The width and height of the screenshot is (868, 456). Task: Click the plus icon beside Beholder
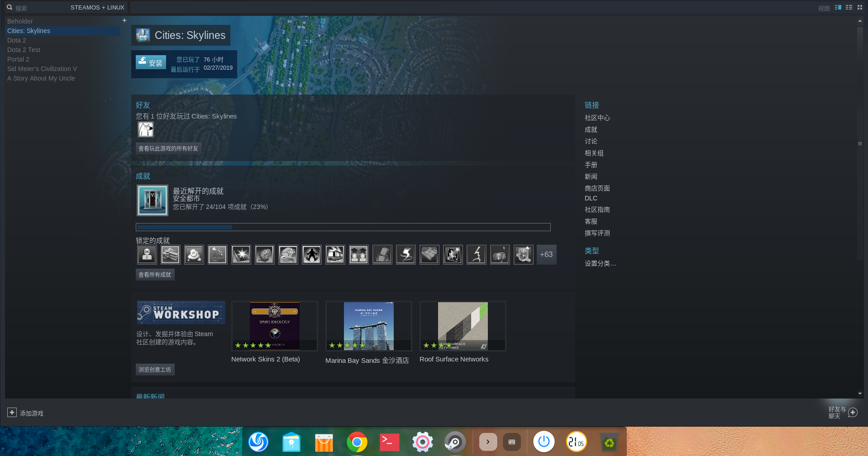pyautogui.click(x=124, y=21)
